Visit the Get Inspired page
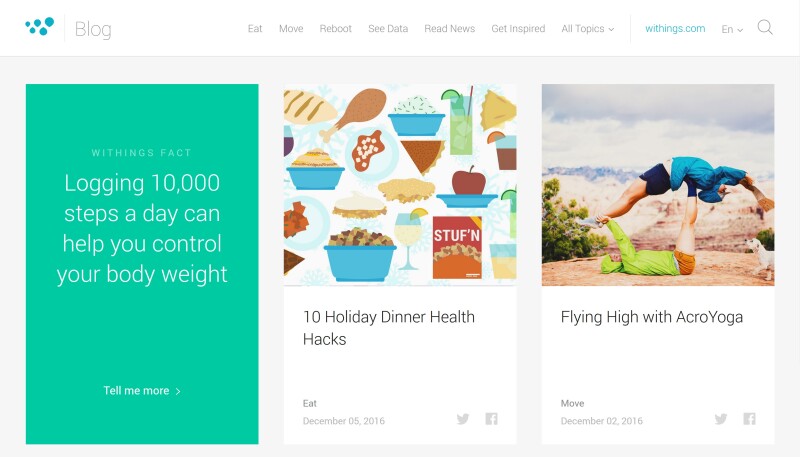Image resolution: width=800 pixels, height=457 pixels. pyautogui.click(x=518, y=29)
